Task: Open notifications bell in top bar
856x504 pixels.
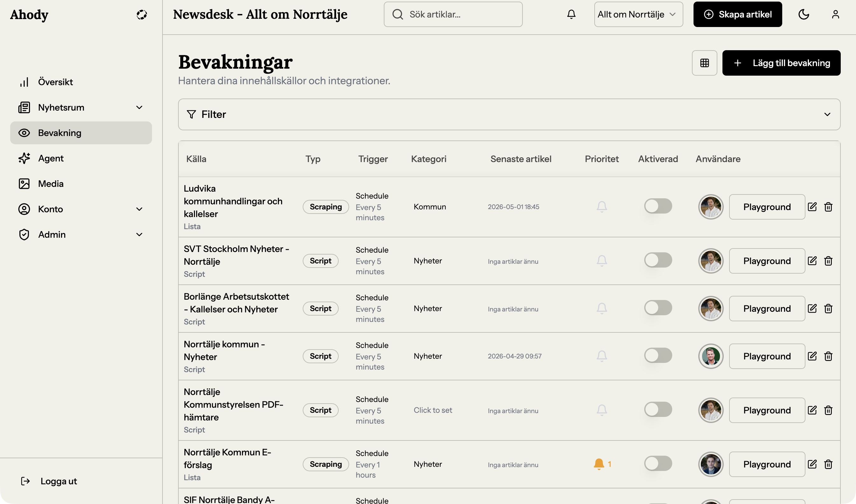Action: (571, 14)
